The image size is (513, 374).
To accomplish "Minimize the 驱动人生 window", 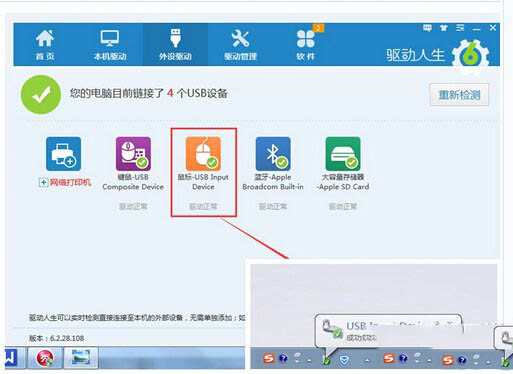I will (x=477, y=29).
